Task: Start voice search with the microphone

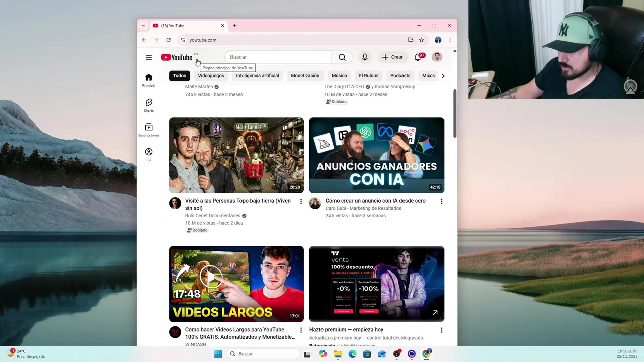Action: (x=365, y=57)
